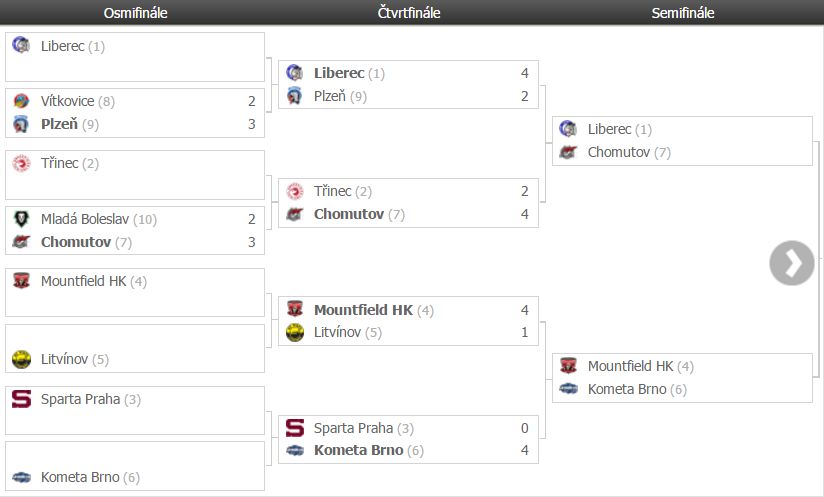The width and height of the screenshot is (824, 497).
Task: Click the Mladá Boleslav team logo
Action: (20, 219)
